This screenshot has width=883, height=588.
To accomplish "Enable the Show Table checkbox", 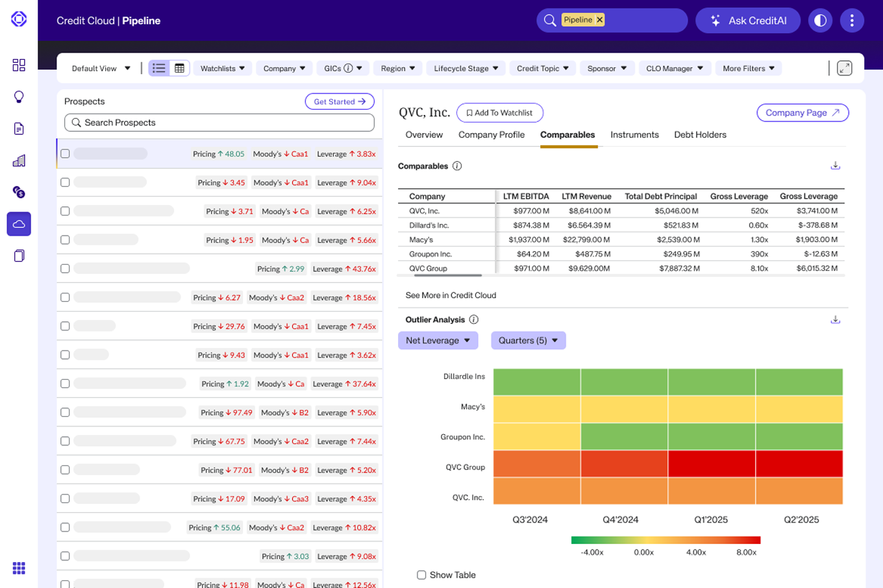I will (x=421, y=575).
